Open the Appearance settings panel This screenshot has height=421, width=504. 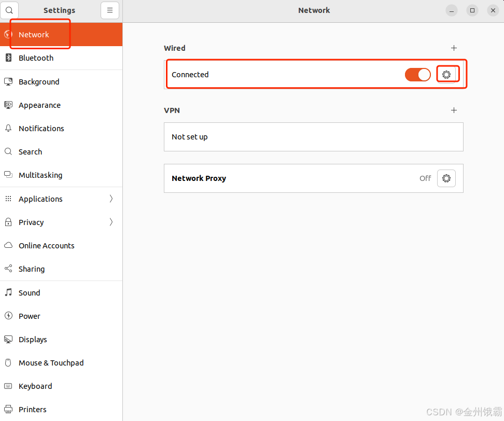coord(61,105)
